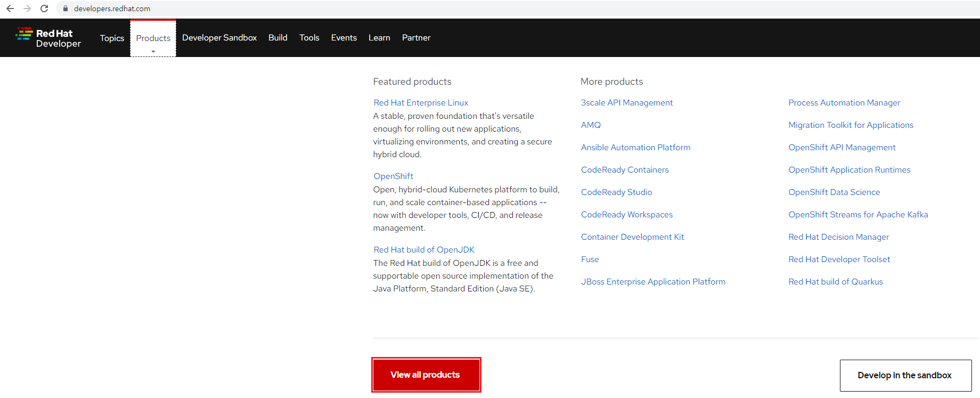980x398 pixels.
Task: Open the Fuse product link
Action: tap(590, 259)
